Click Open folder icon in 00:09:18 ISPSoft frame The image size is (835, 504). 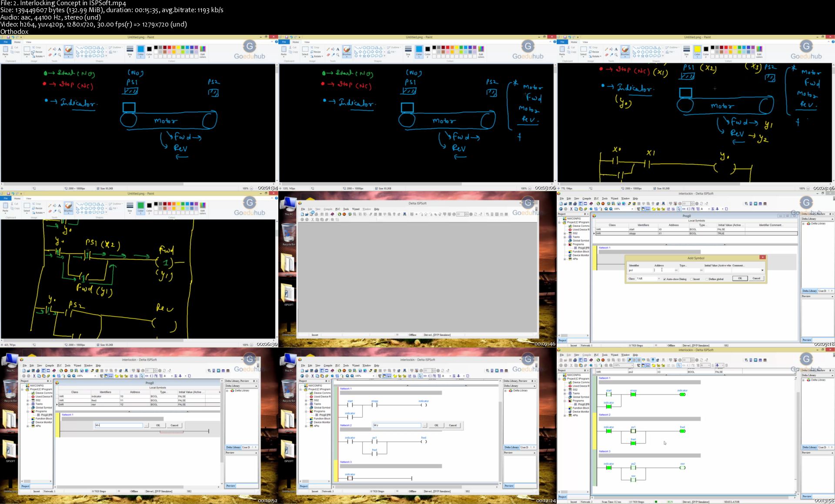coord(566,203)
